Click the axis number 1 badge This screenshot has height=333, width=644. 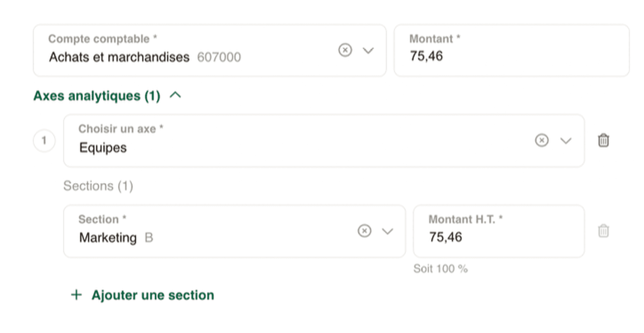point(44,140)
